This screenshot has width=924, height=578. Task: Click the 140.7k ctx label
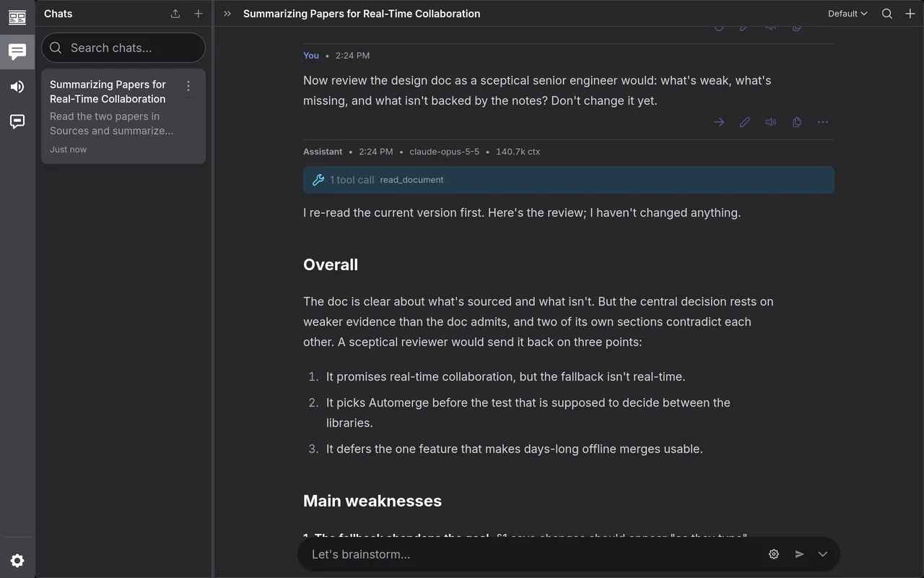click(x=518, y=152)
